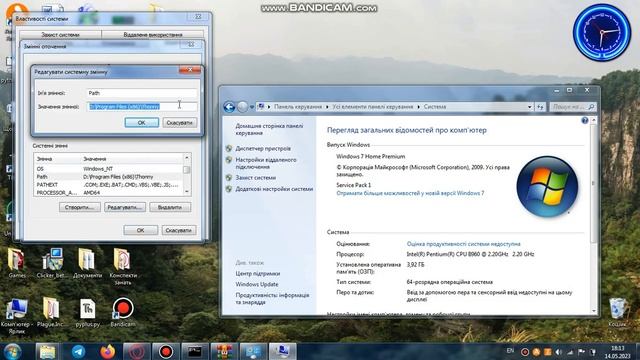This screenshot has width=640, height=360.
Task: Switch to the command prompt taskbar window
Action: 195,351
